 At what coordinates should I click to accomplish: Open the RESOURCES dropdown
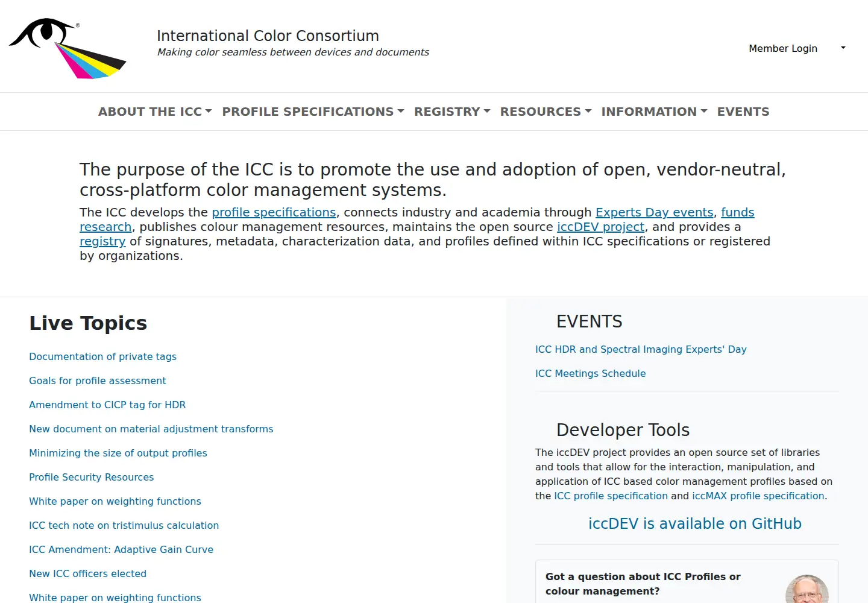click(546, 112)
